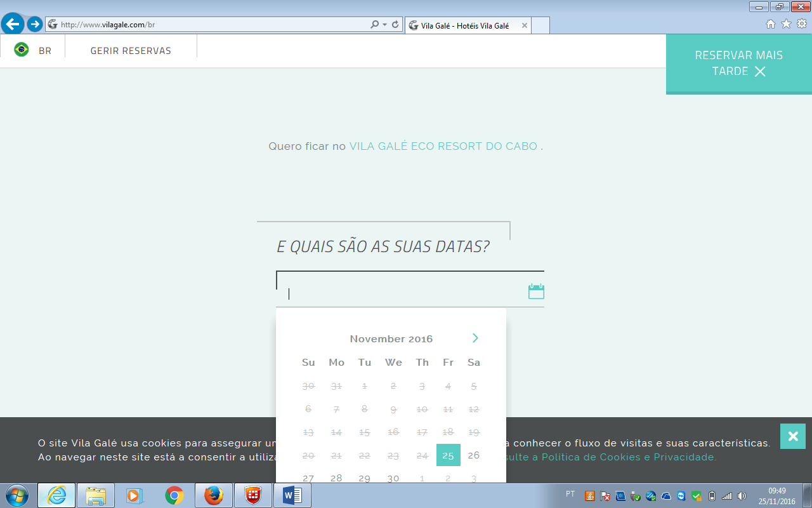Open the red shield security app in taskbar
The height and width of the screenshot is (508, 812).
click(253, 495)
